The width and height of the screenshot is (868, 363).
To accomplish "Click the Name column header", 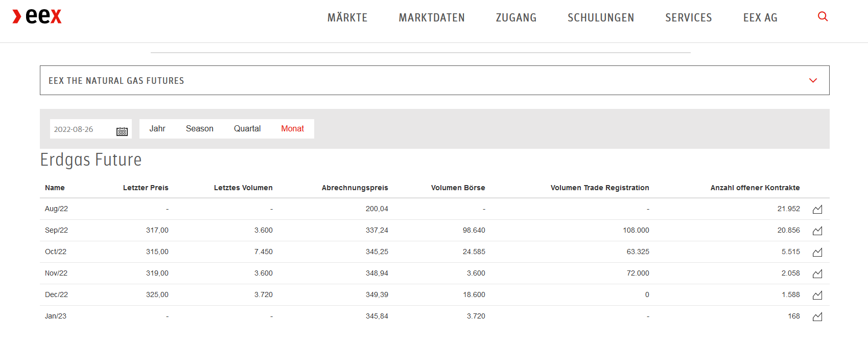I will pyautogui.click(x=55, y=188).
